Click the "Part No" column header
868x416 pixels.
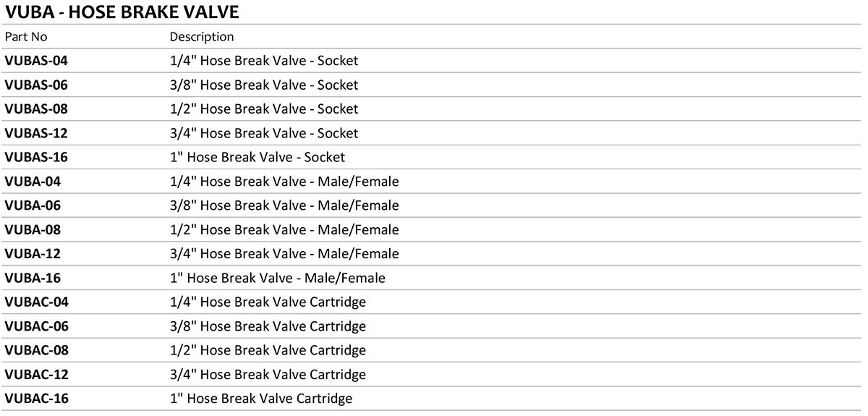25,37
